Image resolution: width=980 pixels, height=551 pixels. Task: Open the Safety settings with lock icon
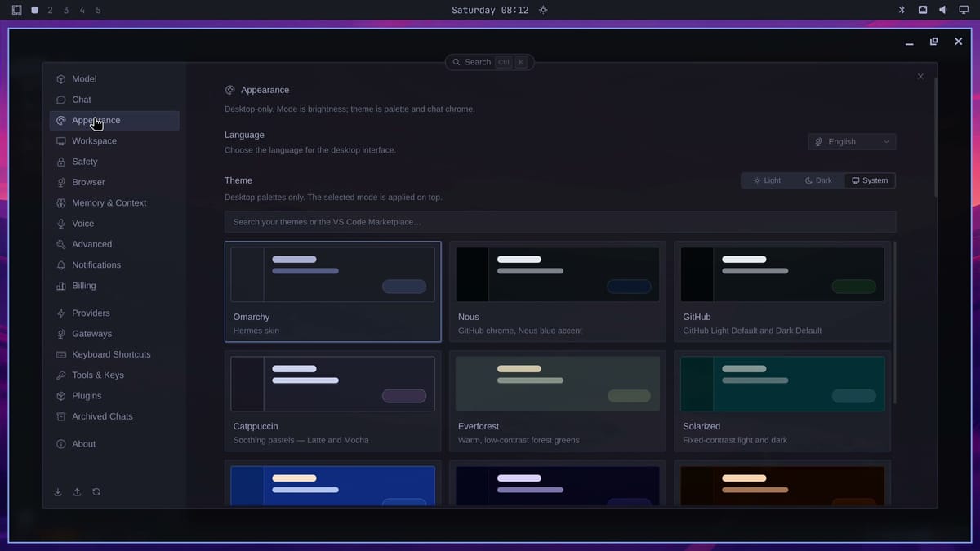(114, 162)
